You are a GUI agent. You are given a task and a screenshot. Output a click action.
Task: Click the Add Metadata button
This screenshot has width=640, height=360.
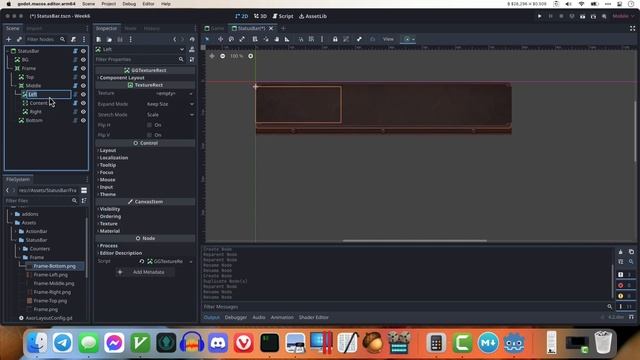pos(145,272)
